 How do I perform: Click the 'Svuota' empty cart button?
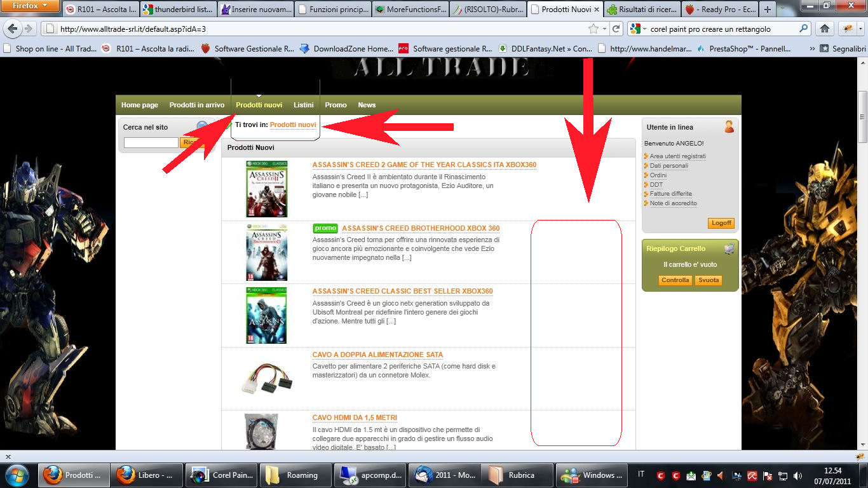click(x=709, y=280)
